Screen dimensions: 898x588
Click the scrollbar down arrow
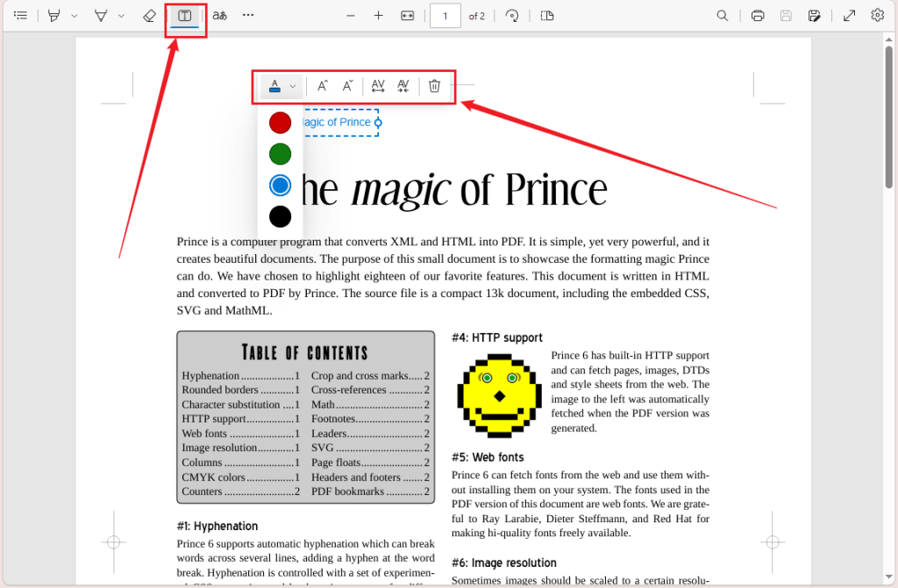(889, 577)
